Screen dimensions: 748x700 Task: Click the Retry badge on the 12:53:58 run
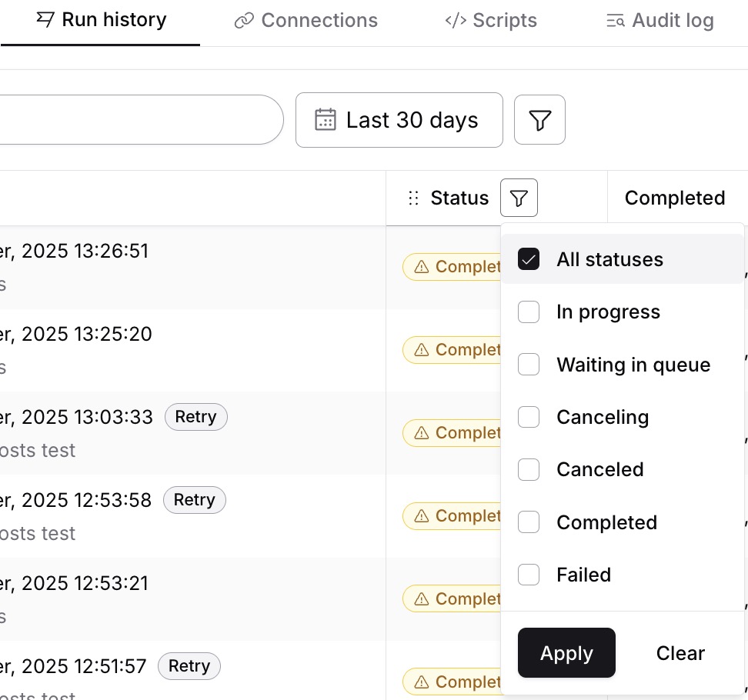195,500
